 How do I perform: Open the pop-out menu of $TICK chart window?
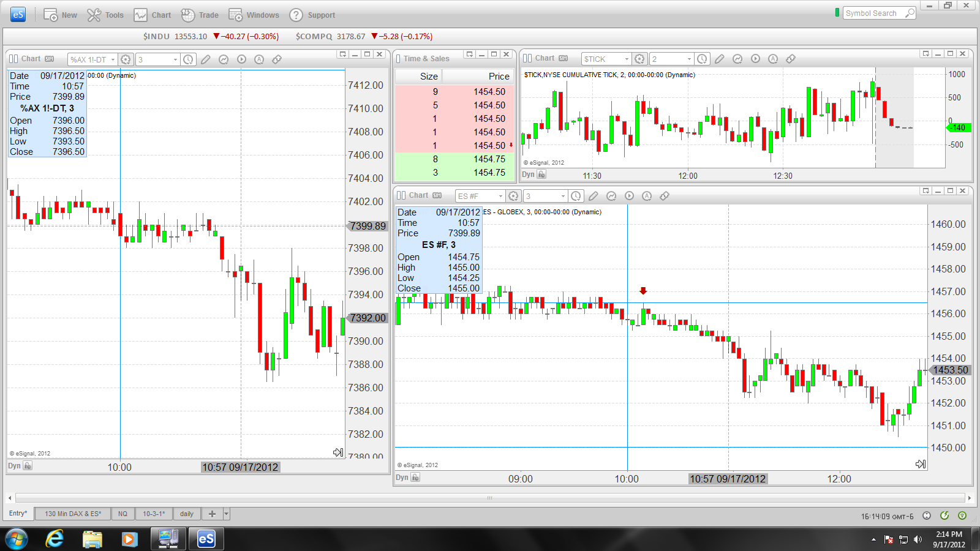point(925,54)
